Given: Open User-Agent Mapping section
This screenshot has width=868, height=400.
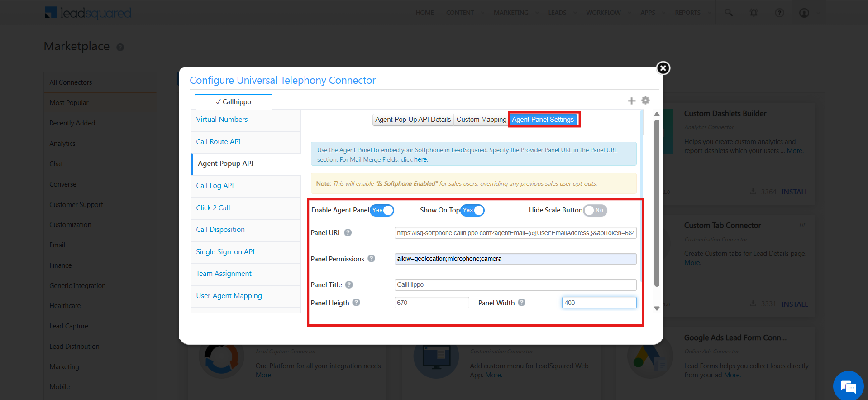Looking at the screenshot, I should tap(246, 296).
